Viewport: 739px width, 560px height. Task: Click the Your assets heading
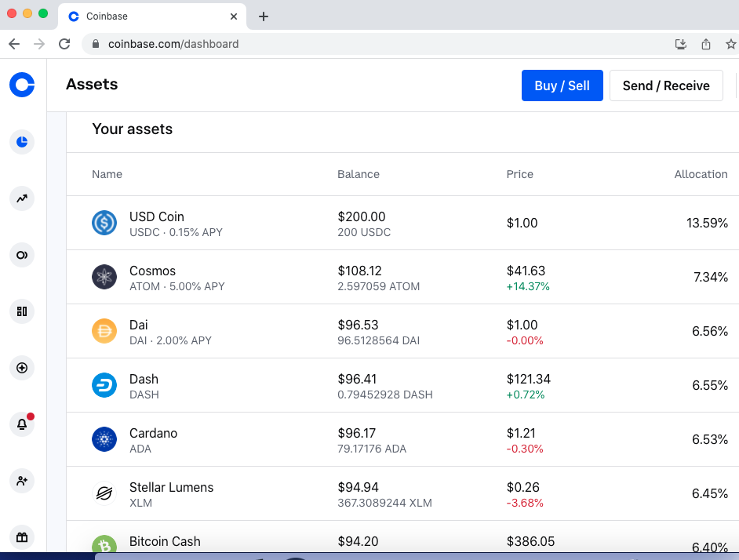[133, 129]
